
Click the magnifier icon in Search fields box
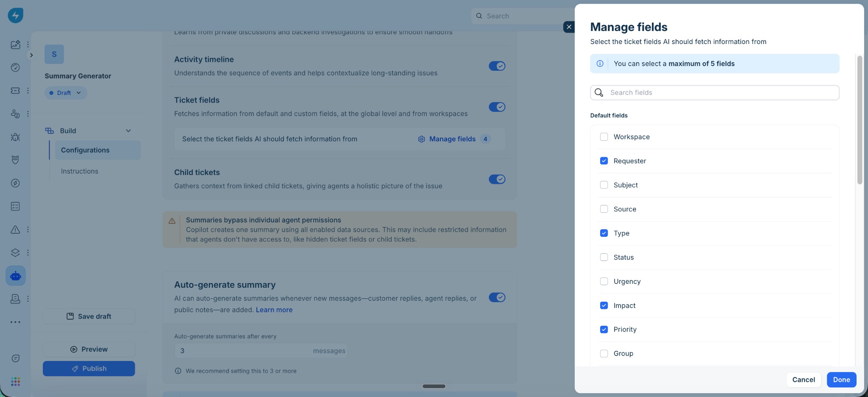pyautogui.click(x=599, y=93)
